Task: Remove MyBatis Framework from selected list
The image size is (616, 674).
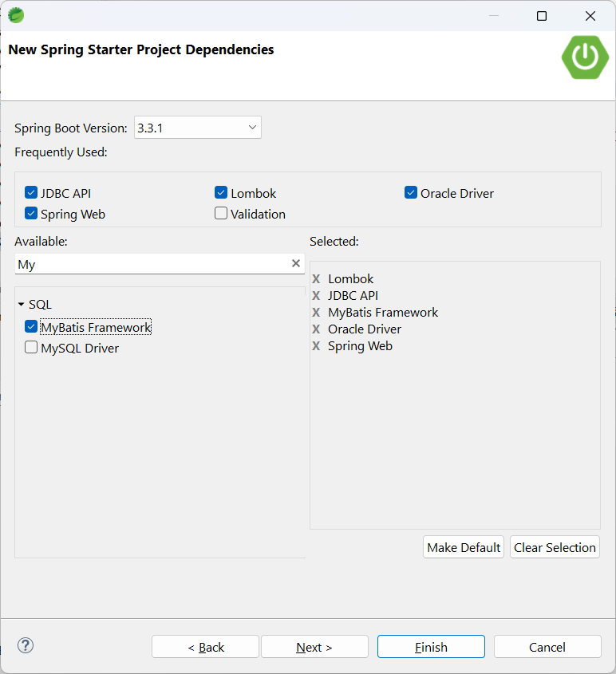Action: tap(316, 313)
